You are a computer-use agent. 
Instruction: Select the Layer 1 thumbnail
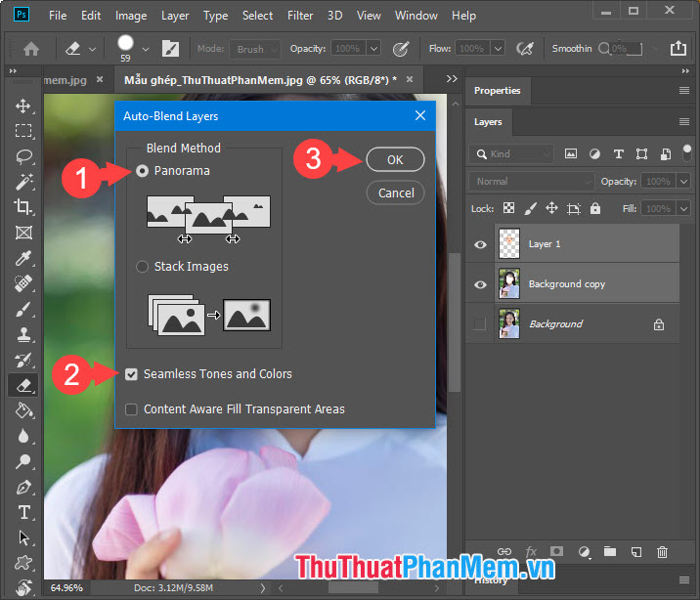tap(509, 244)
